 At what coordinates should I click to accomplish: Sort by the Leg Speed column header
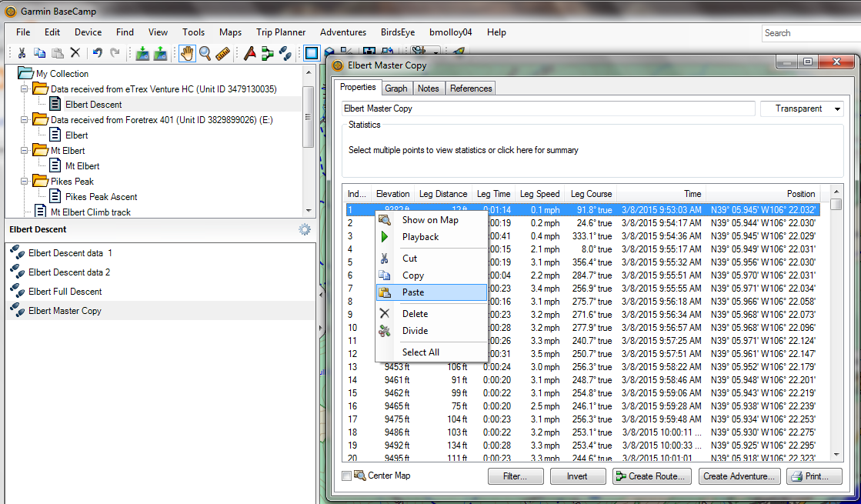(x=540, y=194)
